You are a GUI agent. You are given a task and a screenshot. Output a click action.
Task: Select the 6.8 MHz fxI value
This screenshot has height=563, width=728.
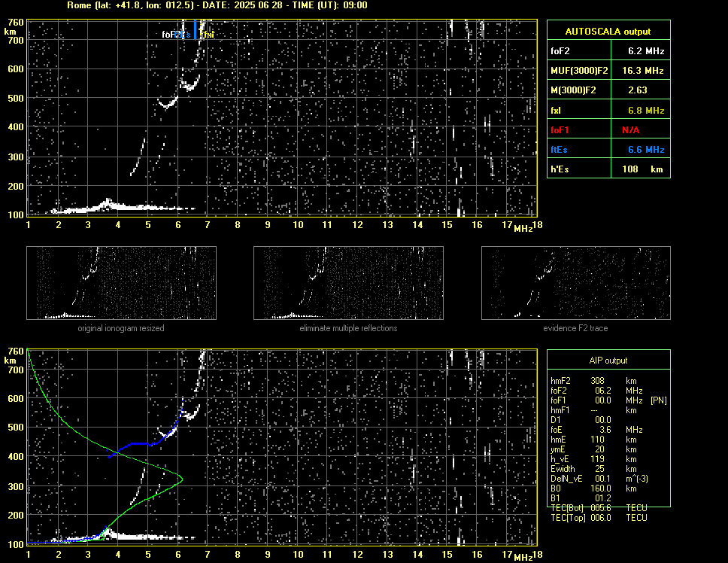point(646,111)
